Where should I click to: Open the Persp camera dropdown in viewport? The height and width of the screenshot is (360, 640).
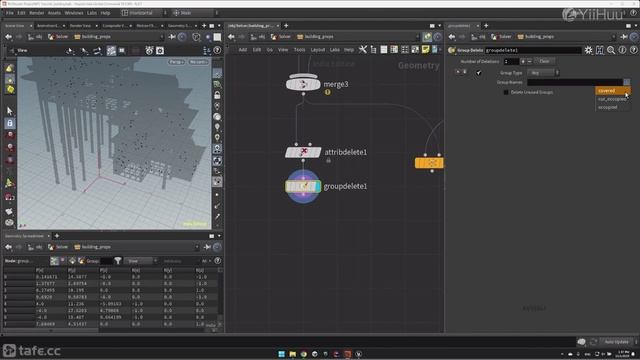tap(176, 62)
